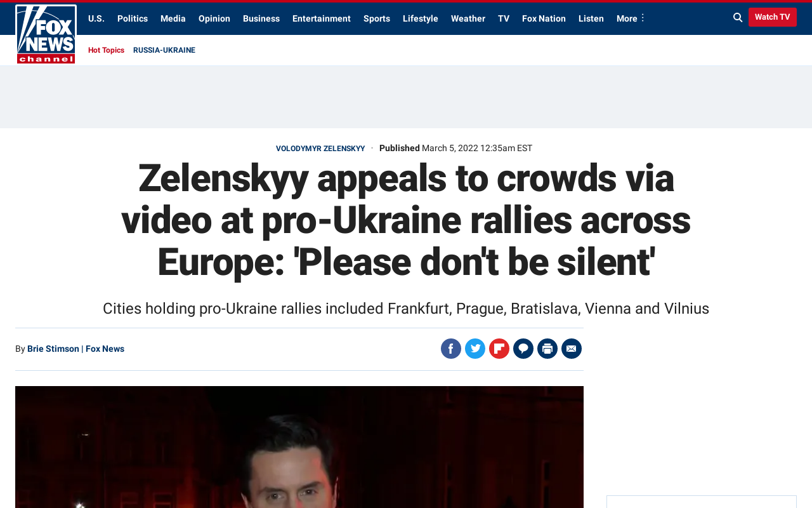Click the article's main photo

[x=299, y=447]
